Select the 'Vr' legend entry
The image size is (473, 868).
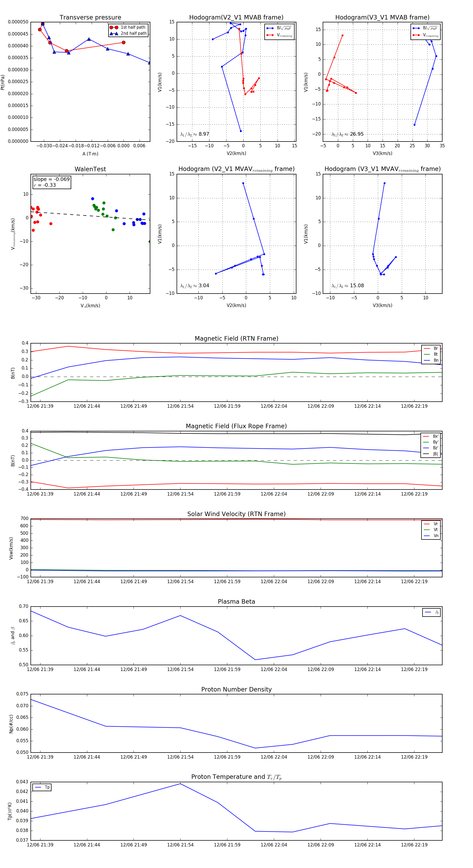click(431, 524)
